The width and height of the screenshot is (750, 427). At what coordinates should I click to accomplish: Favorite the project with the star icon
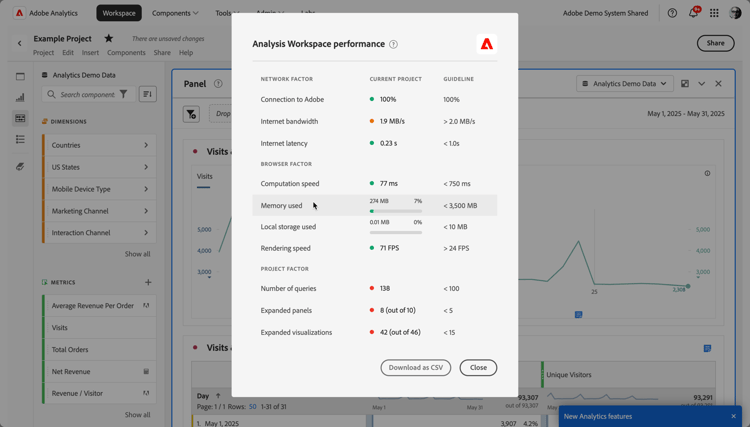(x=109, y=38)
